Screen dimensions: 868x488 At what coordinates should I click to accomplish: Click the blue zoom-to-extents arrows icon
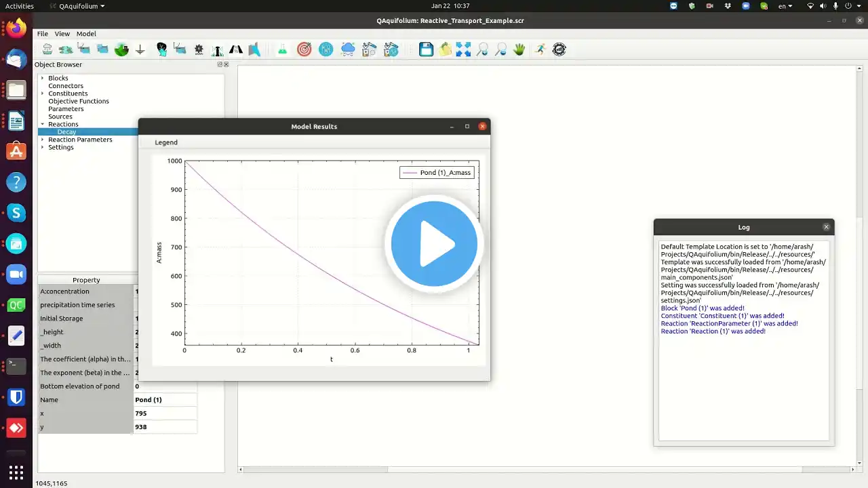463,49
